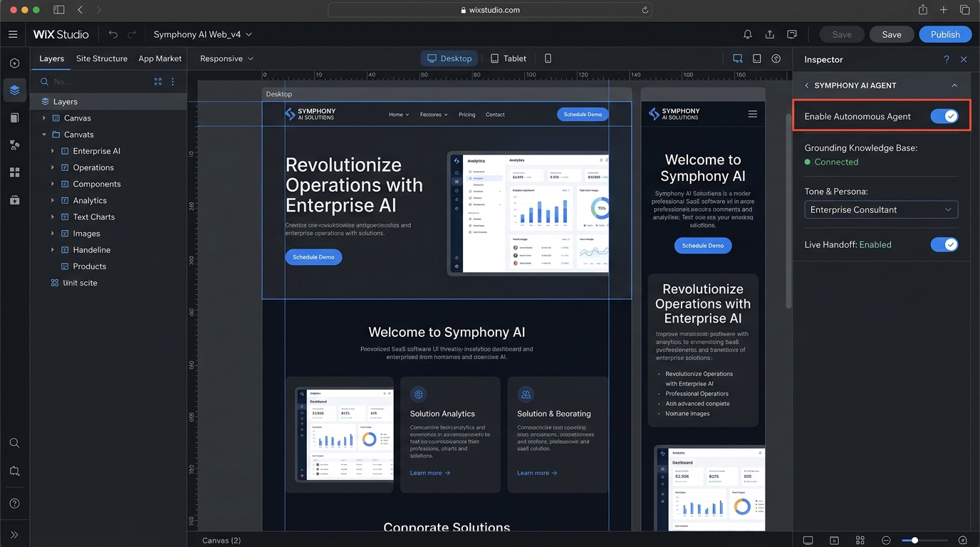Toggle the Live Handoff switch
Image resolution: width=980 pixels, height=547 pixels.
(x=944, y=244)
